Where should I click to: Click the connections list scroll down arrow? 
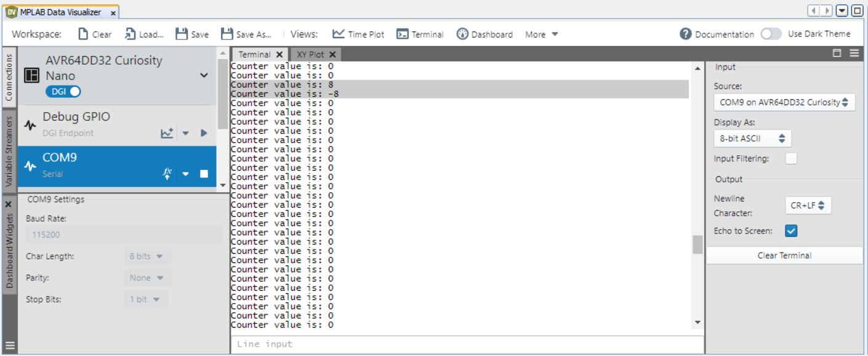(223, 185)
